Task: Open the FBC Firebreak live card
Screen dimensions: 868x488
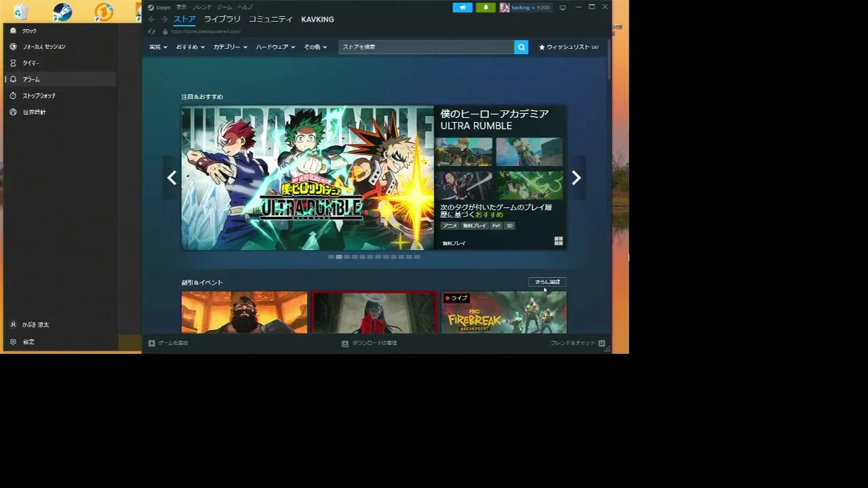Action: (x=504, y=312)
